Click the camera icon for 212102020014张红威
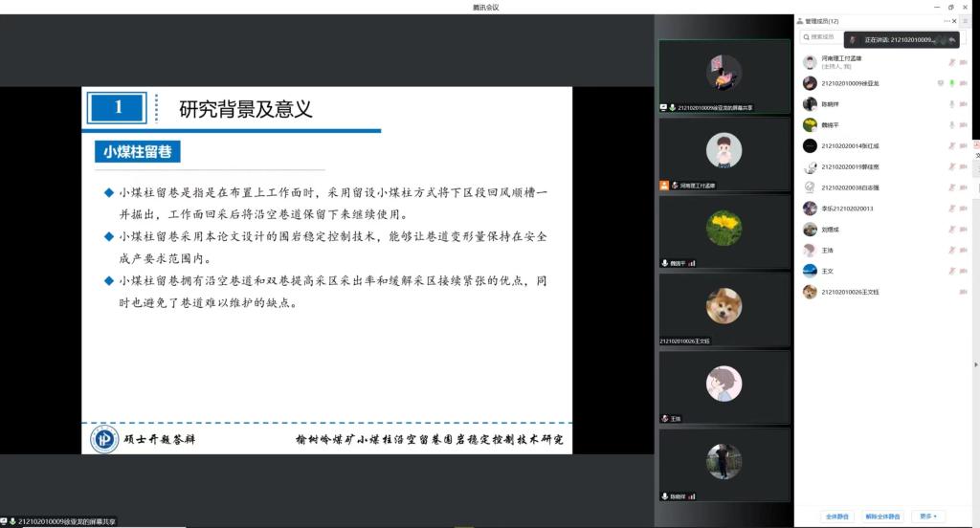This screenshot has height=528, width=980. point(963,146)
